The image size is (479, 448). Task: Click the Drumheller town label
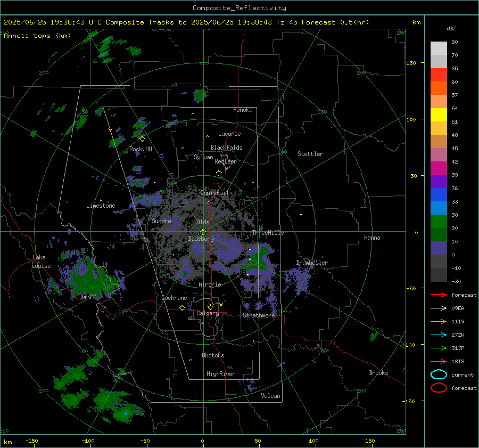tap(312, 263)
